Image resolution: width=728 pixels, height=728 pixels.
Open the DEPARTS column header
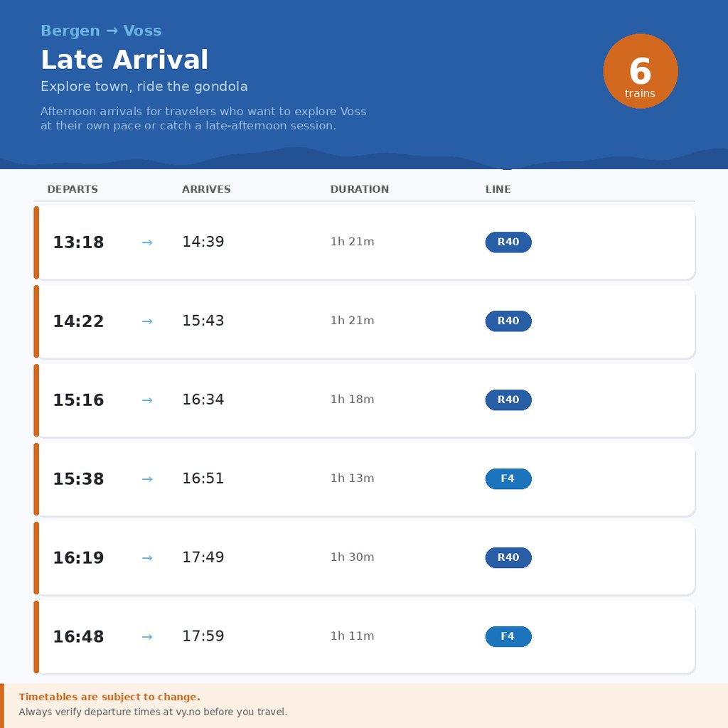tap(72, 189)
